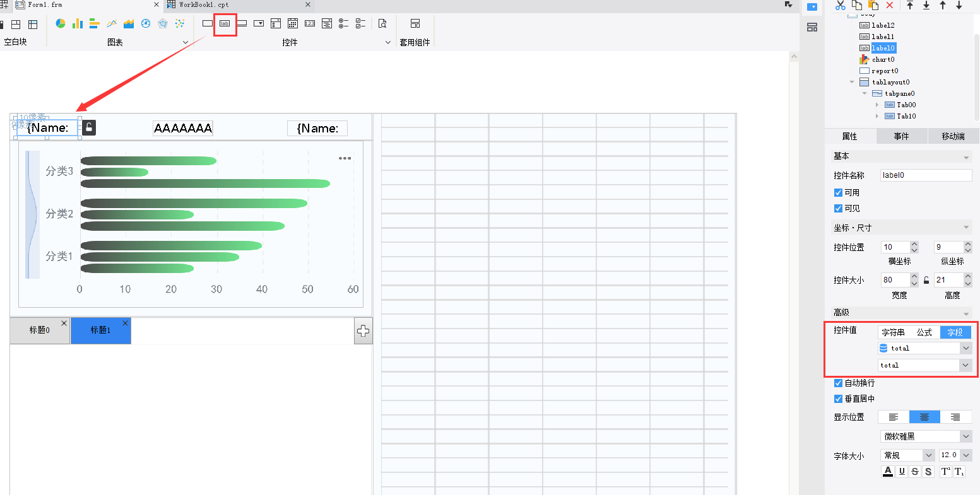Delete widget with red X icon

(x=890, y=5)
